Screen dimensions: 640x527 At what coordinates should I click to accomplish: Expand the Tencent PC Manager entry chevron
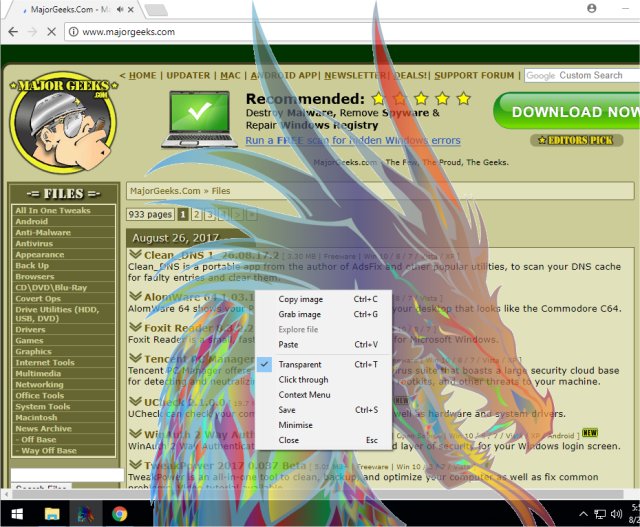pos(135,358)
